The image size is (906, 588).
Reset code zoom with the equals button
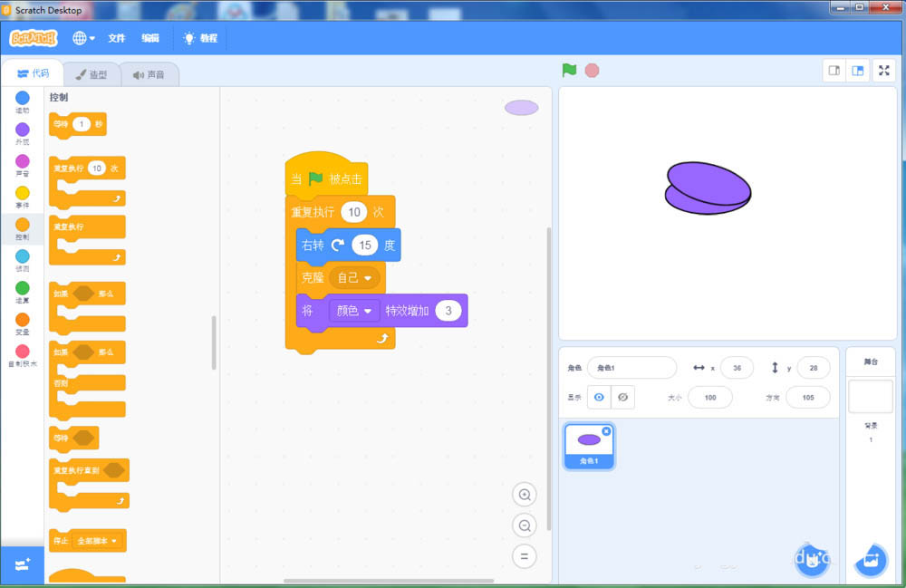pyautogui.click(x=525, y=555)
